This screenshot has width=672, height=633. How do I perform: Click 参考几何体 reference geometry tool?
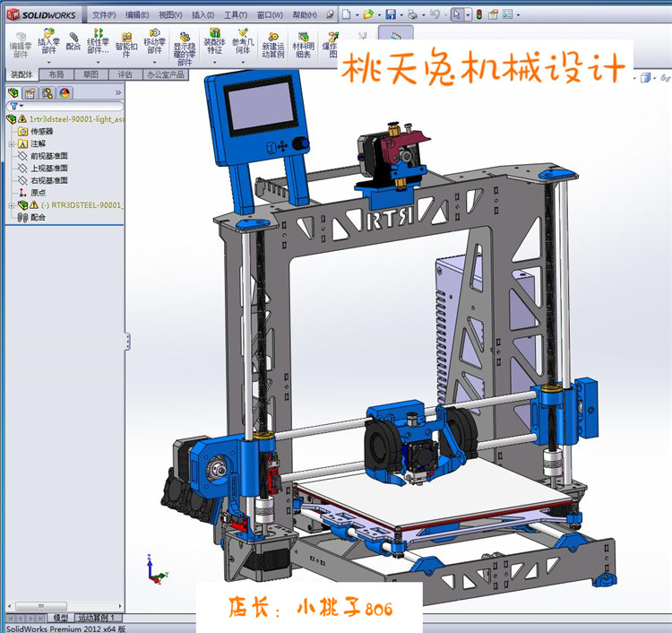tap(243, 41)
